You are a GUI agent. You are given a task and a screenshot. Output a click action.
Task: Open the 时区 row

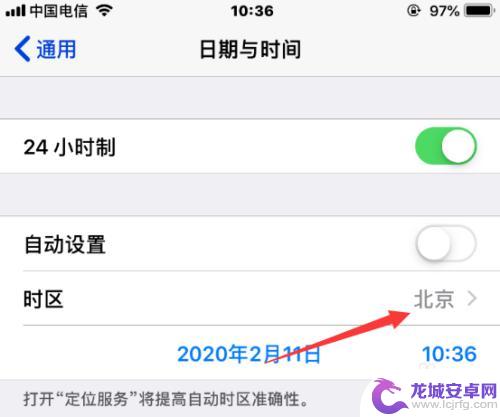click(250, 299)
